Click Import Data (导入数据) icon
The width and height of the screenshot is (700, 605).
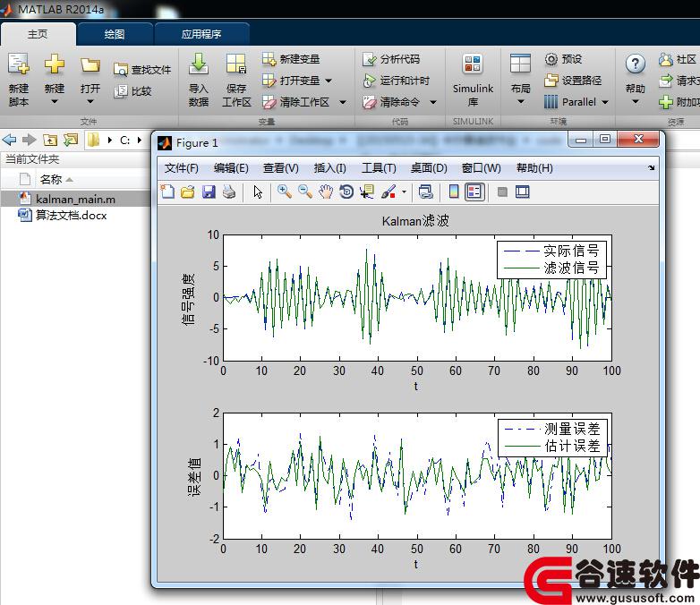[199, 64]
